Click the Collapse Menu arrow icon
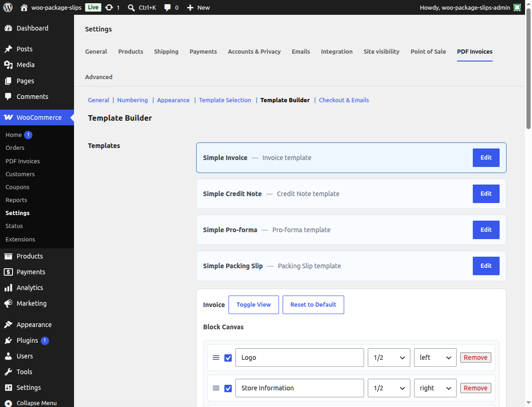The width and height of the screenshot is (532, 407). click(8, 403)
